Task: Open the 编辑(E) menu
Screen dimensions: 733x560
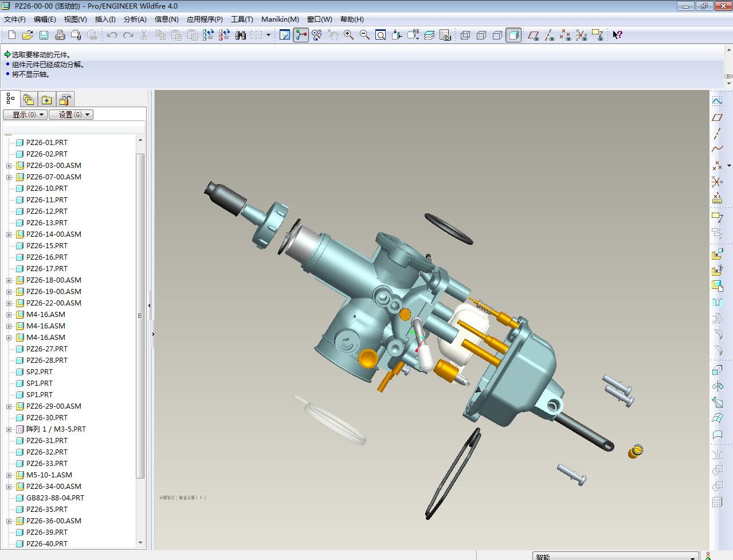Action: (x=45, y=19)
